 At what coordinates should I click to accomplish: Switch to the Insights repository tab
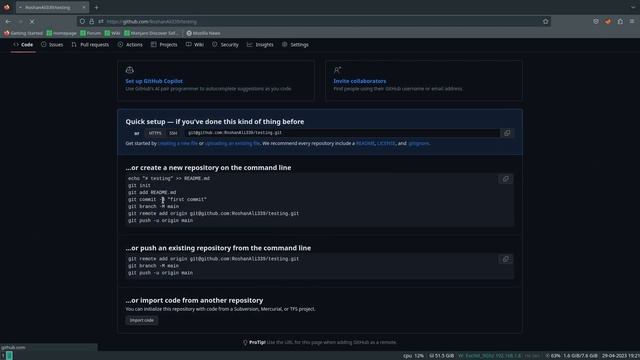point(260,44)
